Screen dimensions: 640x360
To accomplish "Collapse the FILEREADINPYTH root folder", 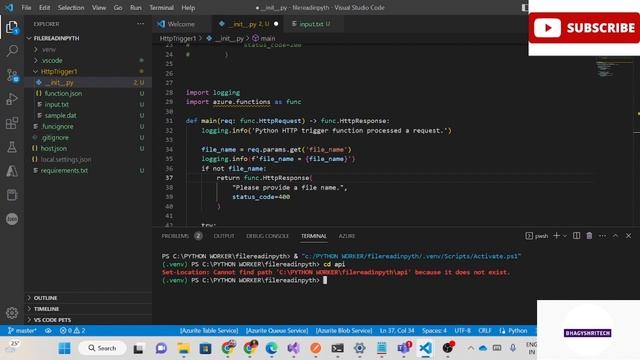I will [29, 38].
